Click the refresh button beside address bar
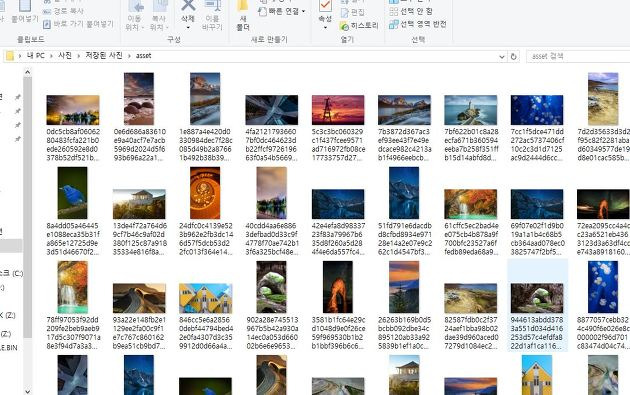 pos(513,56)
